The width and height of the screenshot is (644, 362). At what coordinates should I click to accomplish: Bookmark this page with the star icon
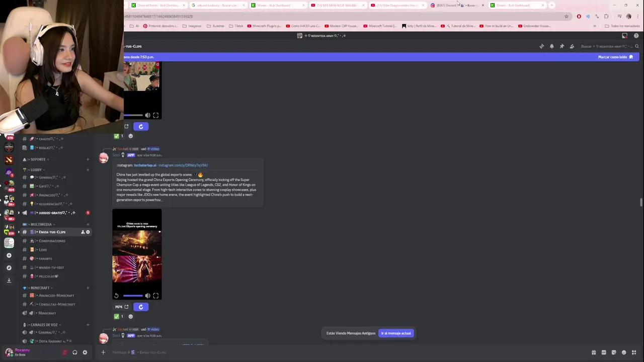[x=566, y=16]
